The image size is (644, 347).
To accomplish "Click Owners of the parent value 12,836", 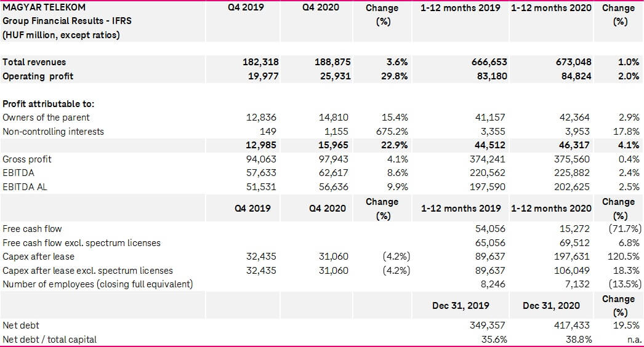I will click(x=261, y=118).
